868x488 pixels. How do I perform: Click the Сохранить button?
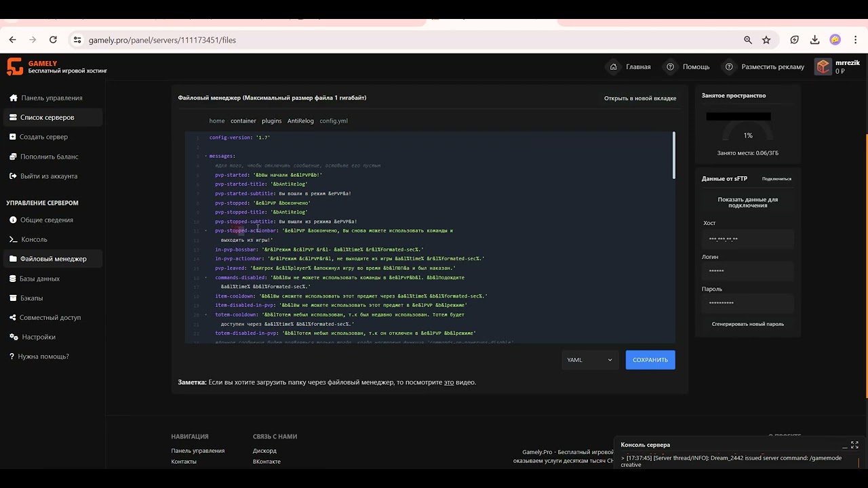(x=650, y=360)
